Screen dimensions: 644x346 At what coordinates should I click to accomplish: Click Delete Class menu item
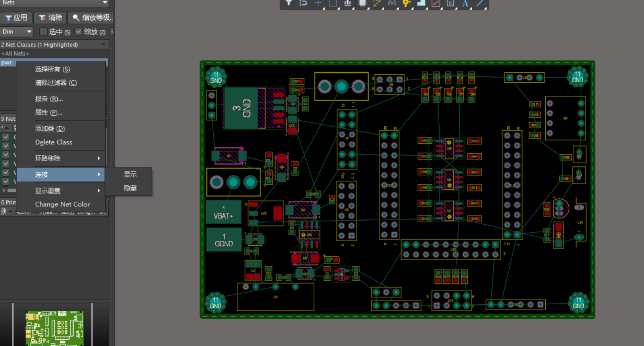click(61, 142)
